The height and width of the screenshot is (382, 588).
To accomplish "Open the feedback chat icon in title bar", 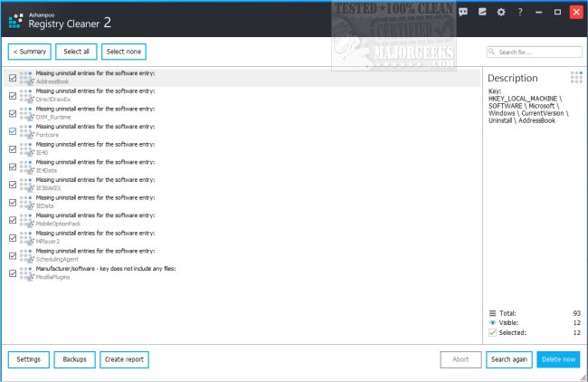I will [x=463, y=12].
